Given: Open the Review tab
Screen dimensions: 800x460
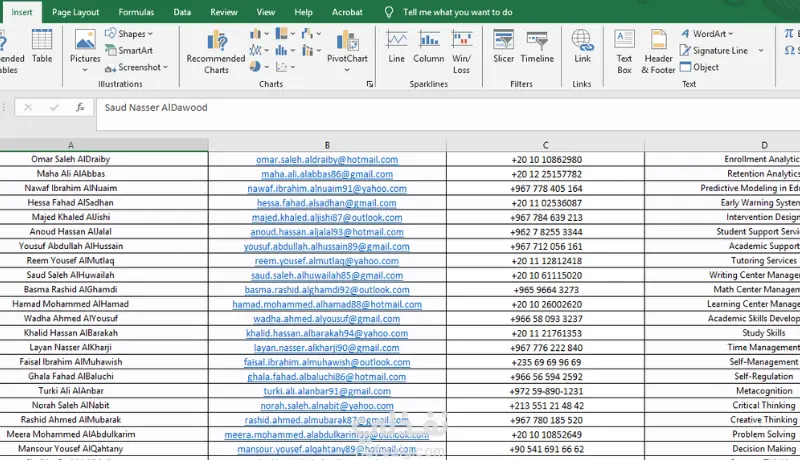Looking at the screenshot, I should point(224,12).
